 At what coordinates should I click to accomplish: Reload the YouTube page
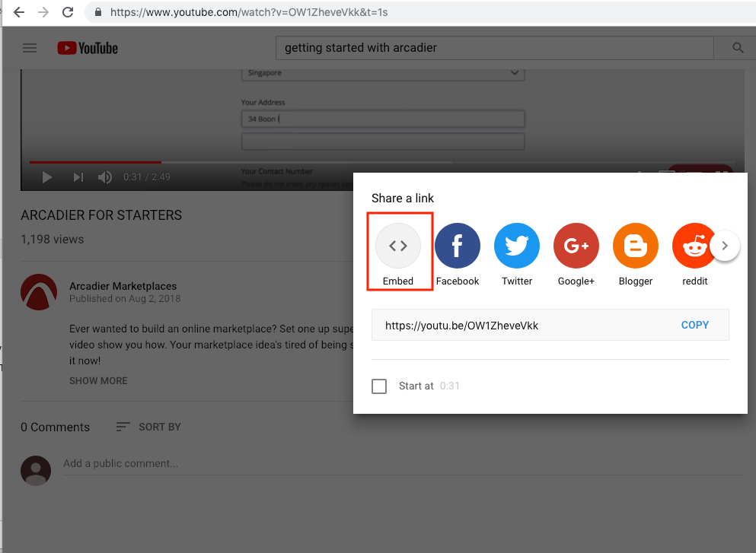68,12
